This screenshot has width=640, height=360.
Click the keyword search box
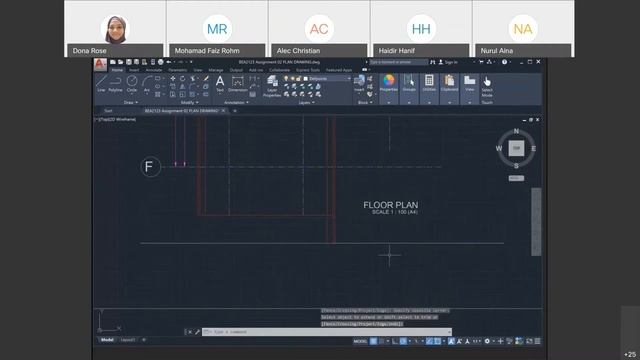[x=399, y=62]
